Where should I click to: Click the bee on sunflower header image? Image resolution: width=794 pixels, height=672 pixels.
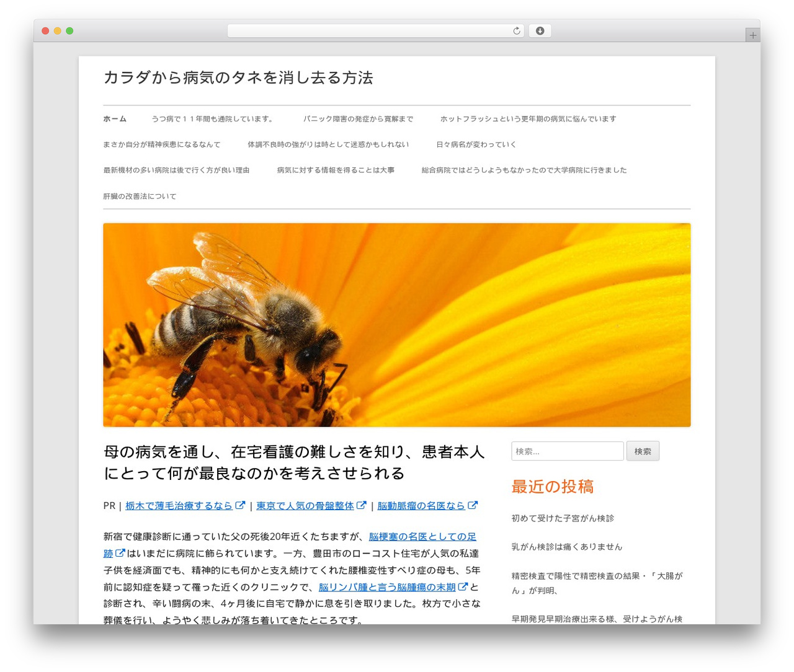pos(397,325)
